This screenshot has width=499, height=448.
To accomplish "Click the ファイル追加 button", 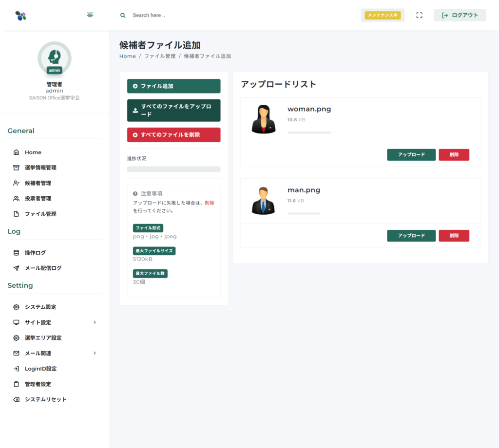I will click(x=174, y=86).
